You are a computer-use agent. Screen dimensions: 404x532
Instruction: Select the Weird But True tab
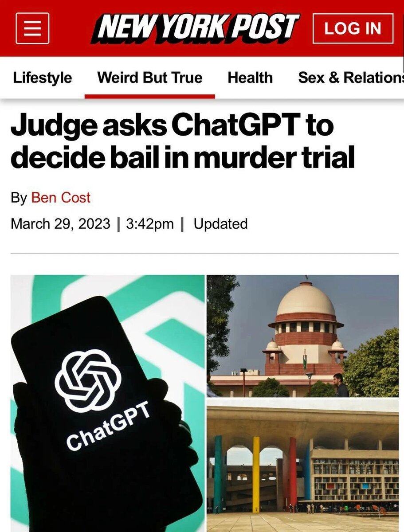point(150,78)
